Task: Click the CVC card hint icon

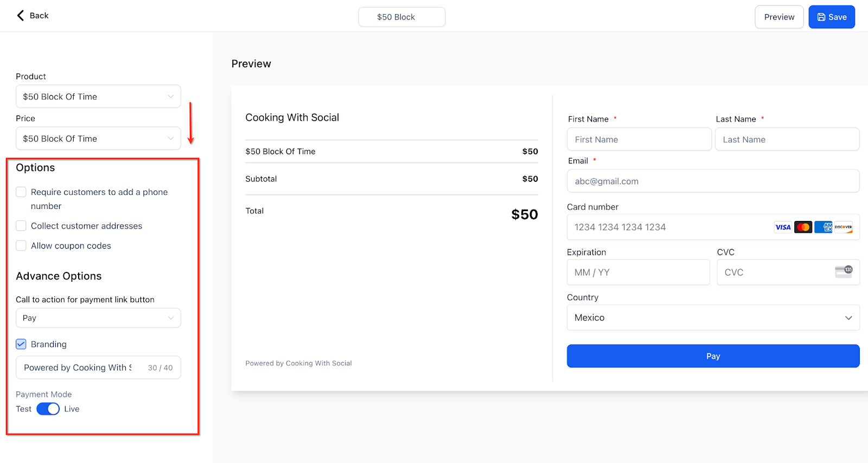Action: tap(844, 272)
